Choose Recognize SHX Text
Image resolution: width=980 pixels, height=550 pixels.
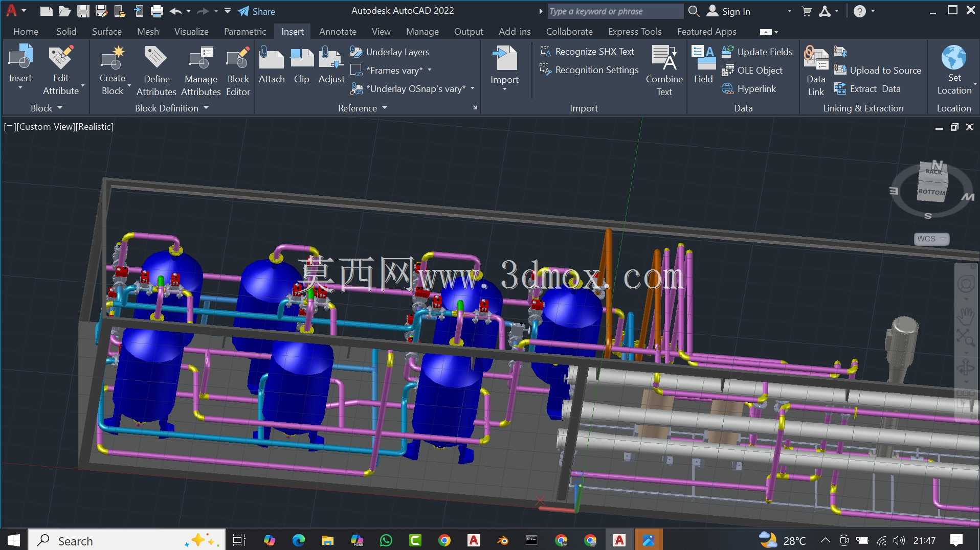coord(587,52)
